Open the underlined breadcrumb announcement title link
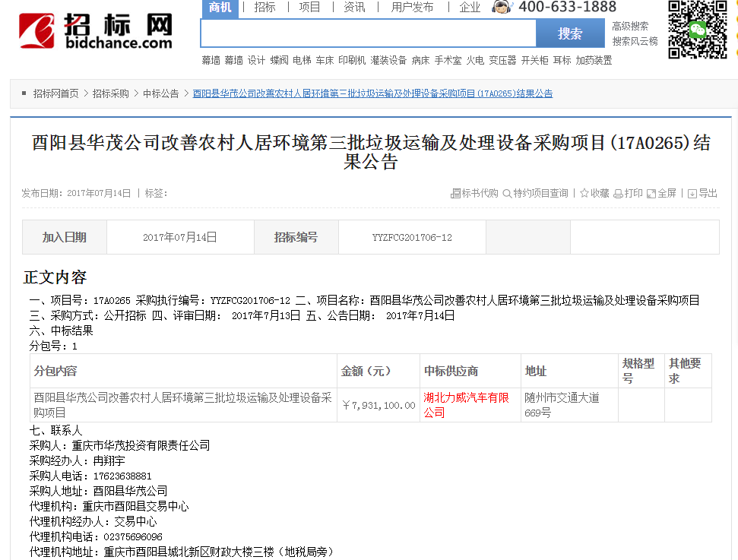 372,93
